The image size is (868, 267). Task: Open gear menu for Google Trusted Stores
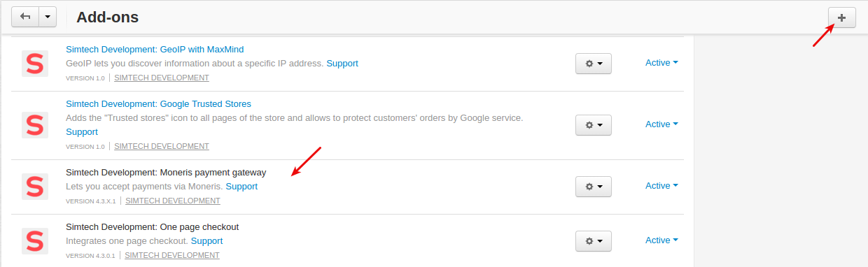(593, 125)
